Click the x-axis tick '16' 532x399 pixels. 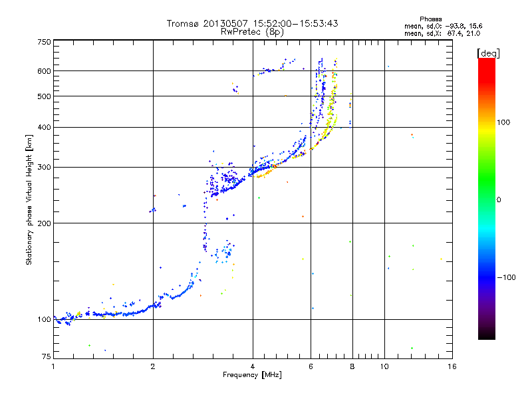(x=452, y=366)
